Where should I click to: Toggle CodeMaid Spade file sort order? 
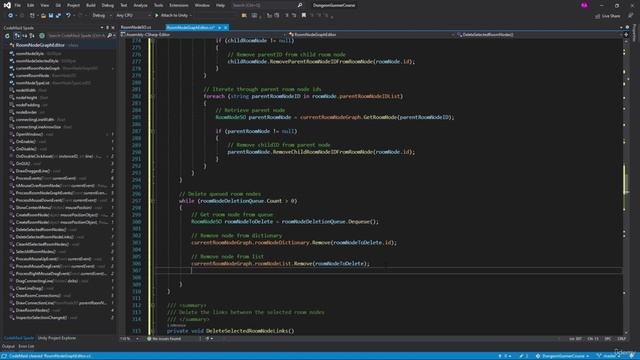(17, 36)
